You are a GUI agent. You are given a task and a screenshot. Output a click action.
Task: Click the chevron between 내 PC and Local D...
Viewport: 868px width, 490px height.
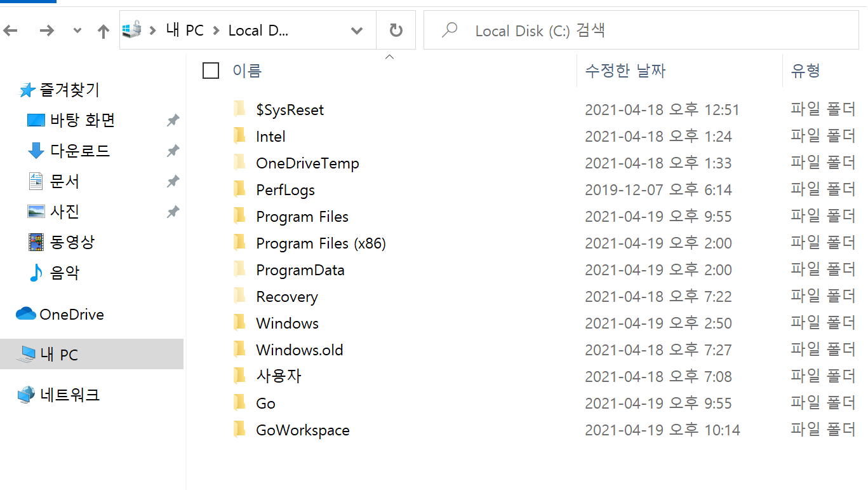[x=217, y=31]
